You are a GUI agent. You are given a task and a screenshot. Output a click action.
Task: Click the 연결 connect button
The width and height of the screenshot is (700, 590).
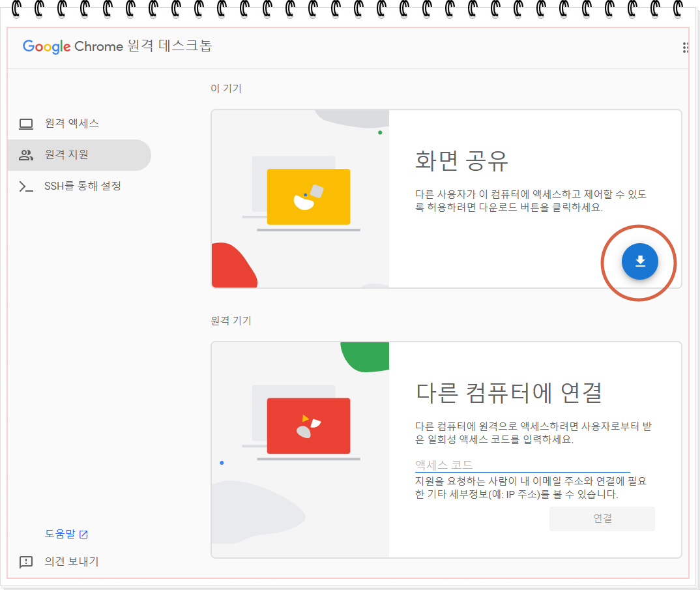pyautogui.click(x=602, y=518)
